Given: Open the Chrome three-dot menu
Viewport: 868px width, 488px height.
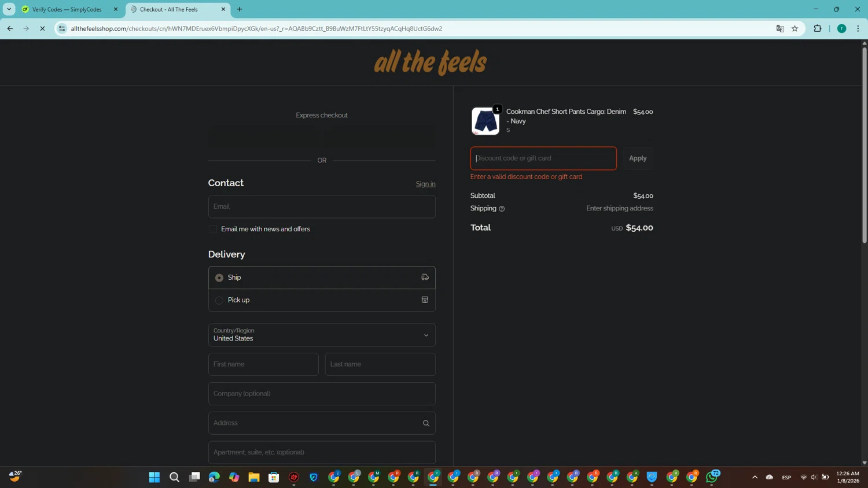Looking at the screenshot, I should (x=858, y=28).
